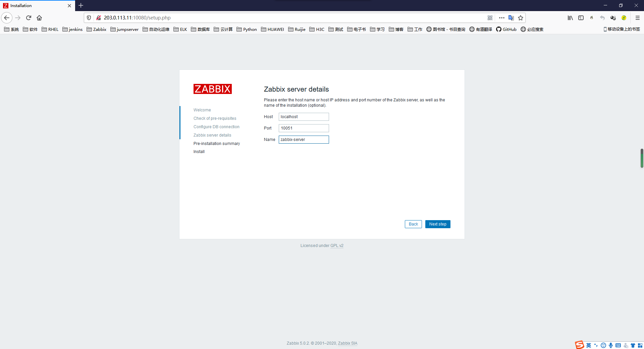
Task: Open the HUAWEI bookmarks folder
Action: coord(273,29)
